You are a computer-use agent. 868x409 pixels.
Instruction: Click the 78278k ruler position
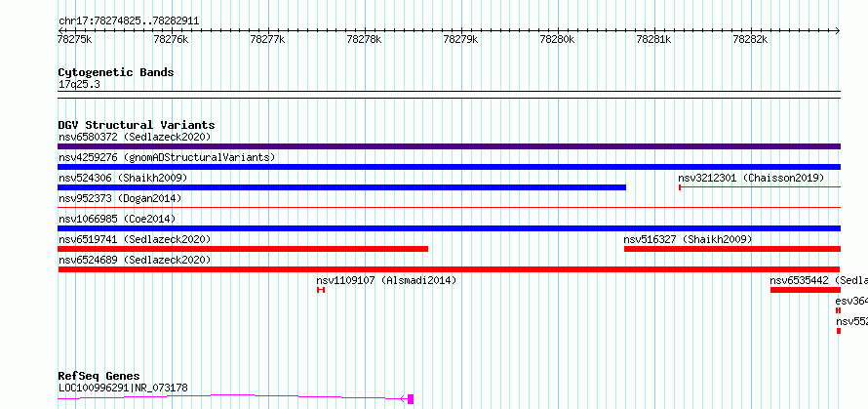(x=364, y=39)
